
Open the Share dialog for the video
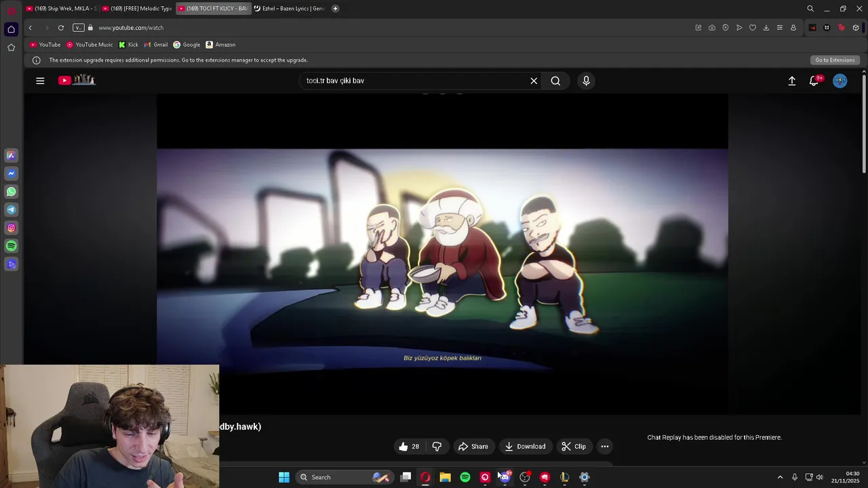[473, 446]
